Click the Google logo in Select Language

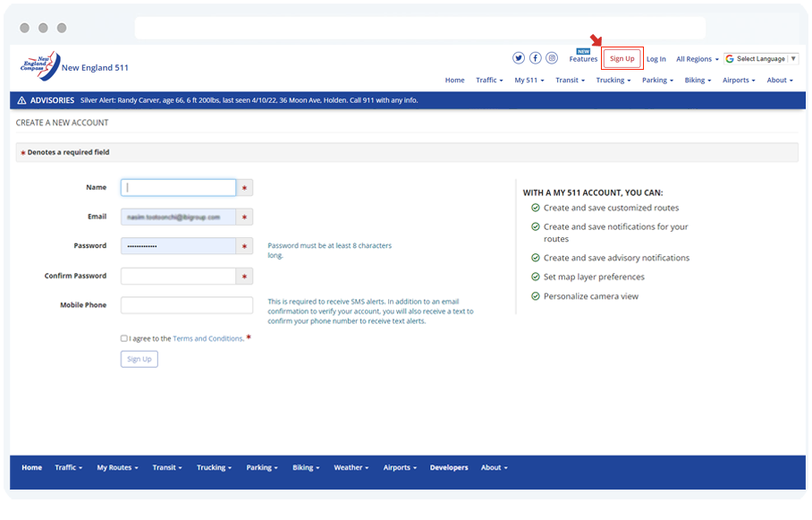pos(730,59)
